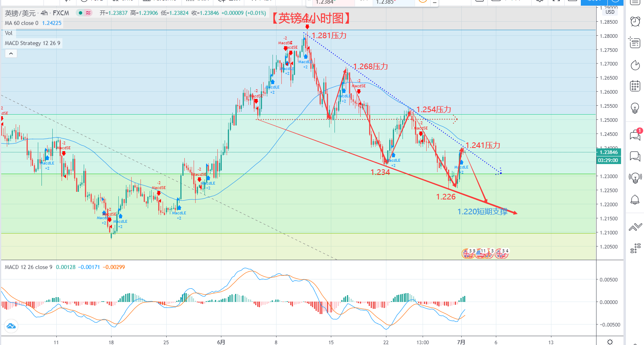Select the USD currency label on price axis
This screenshot has width=644, height=345.
click(610, 12)
